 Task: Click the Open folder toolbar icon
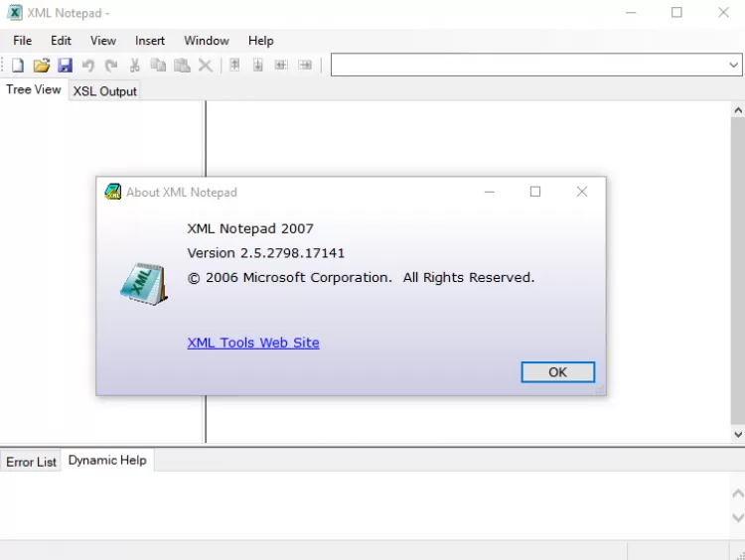point(41,66)
